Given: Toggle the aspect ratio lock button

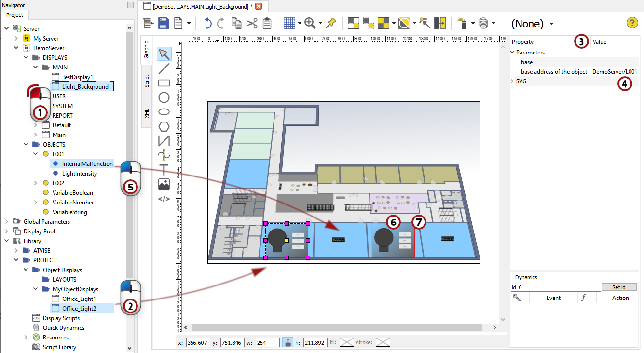Looking at the screenshot, I should coord(287,343).
